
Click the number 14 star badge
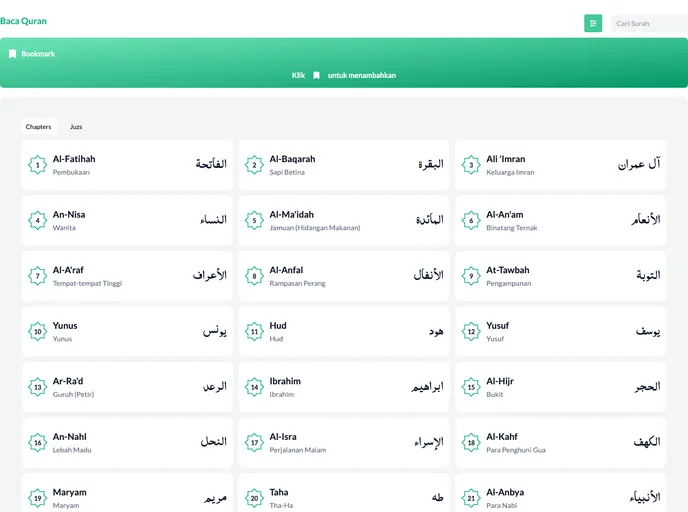tap(254, 387)
